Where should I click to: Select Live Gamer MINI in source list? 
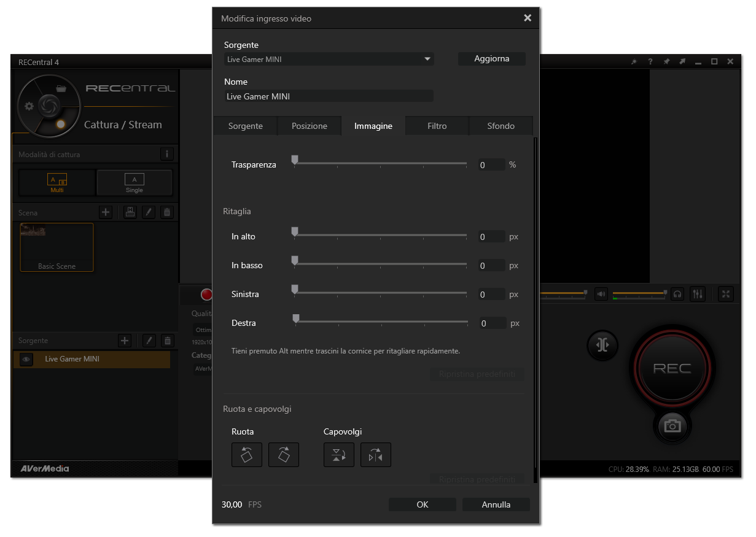click(92, 360)
